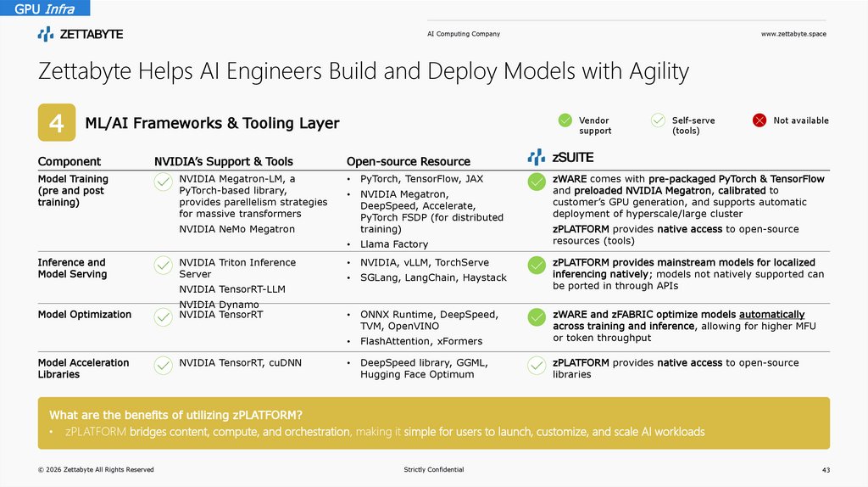Click the NVIDIA TensorRT-LLM text
Viewport: 868px width, 487px height.
tap(232, 289)
